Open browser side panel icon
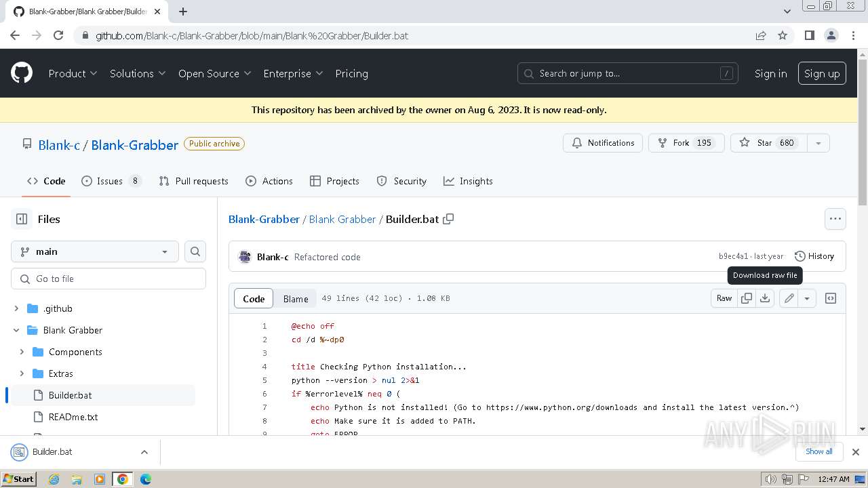This screenshot has width=868, height=488. pos(809,35)
